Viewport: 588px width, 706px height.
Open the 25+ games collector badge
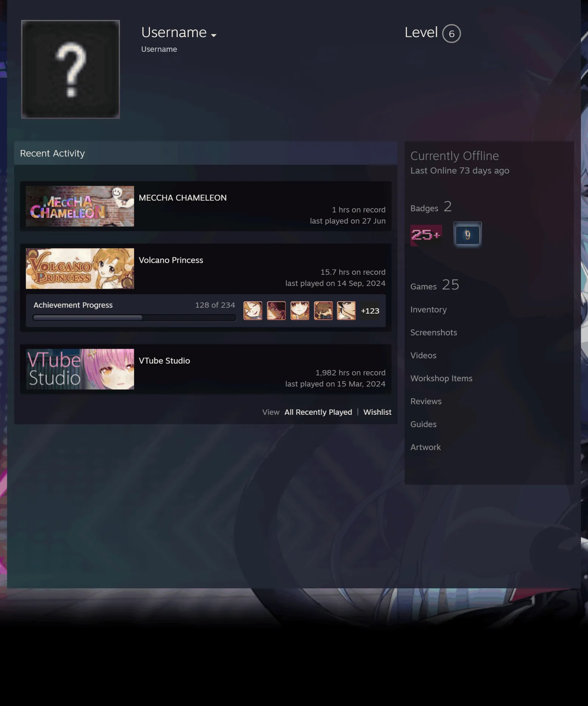(x=426, y=235)
